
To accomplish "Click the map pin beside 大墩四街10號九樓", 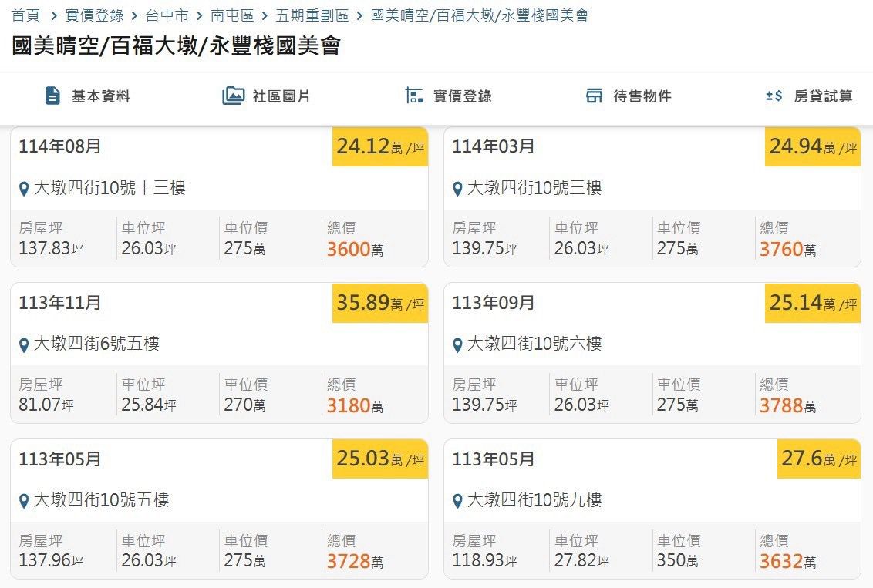I will point(457,501).
